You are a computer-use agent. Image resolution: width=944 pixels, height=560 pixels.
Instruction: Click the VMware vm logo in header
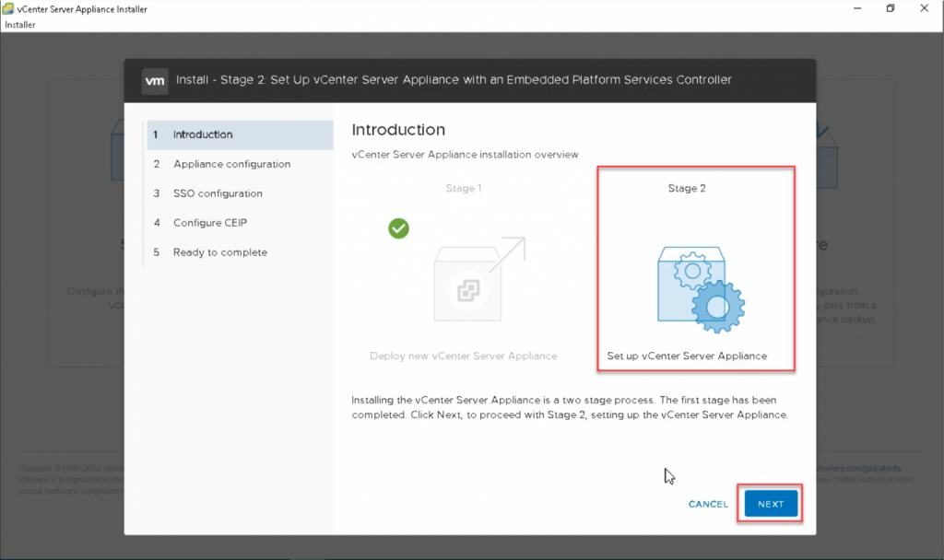click(155, 81)
